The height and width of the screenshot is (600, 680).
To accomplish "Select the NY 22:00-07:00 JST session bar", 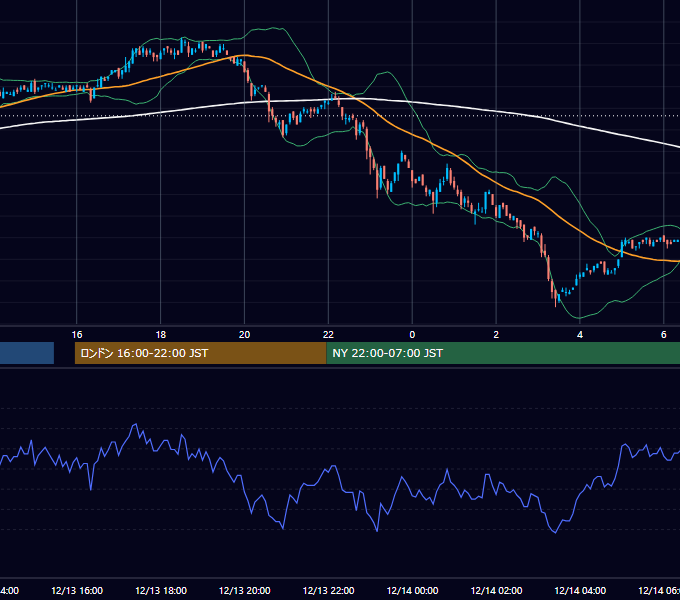I will [503, 353].
